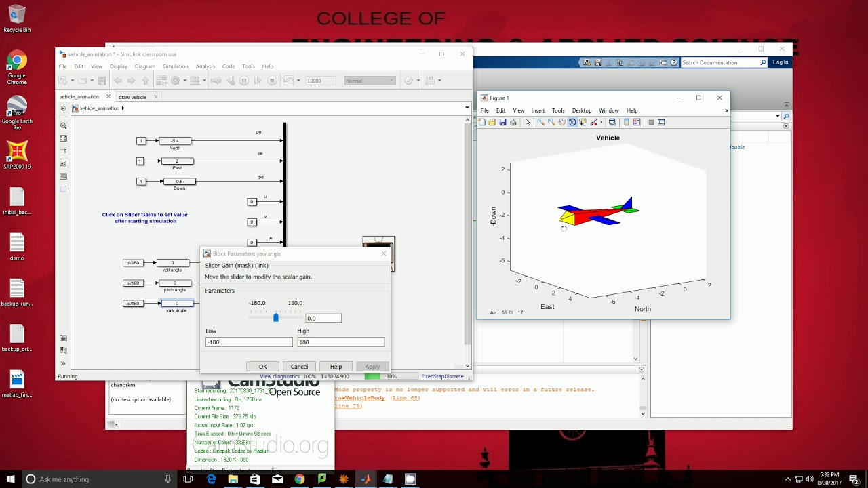The image size is (868, 488).
Task: Expand the Brush tool color dropdown arrow
Action: [601, 122]
